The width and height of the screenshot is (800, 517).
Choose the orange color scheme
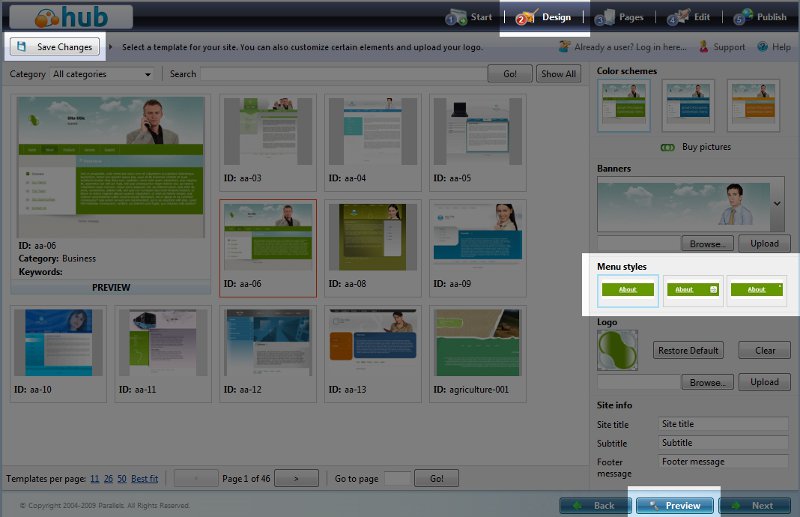click(752, 105)
